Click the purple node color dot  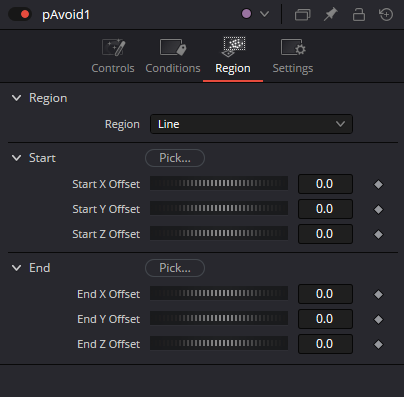(246, 14)
